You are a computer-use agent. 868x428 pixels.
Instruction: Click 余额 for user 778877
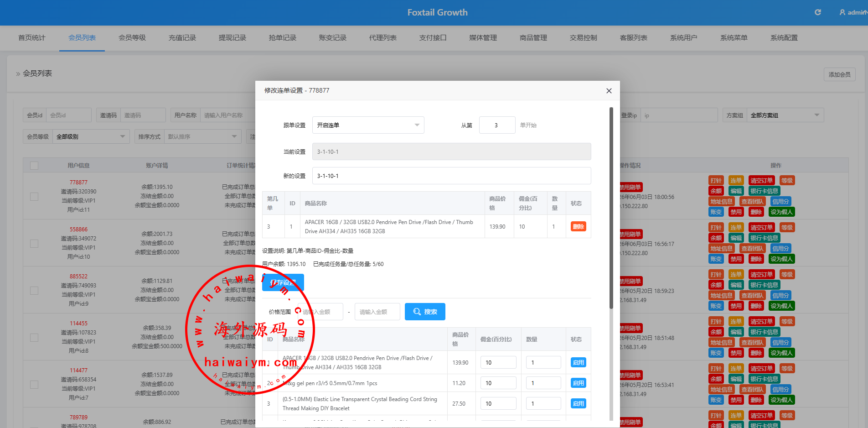(x=716, y=191)
